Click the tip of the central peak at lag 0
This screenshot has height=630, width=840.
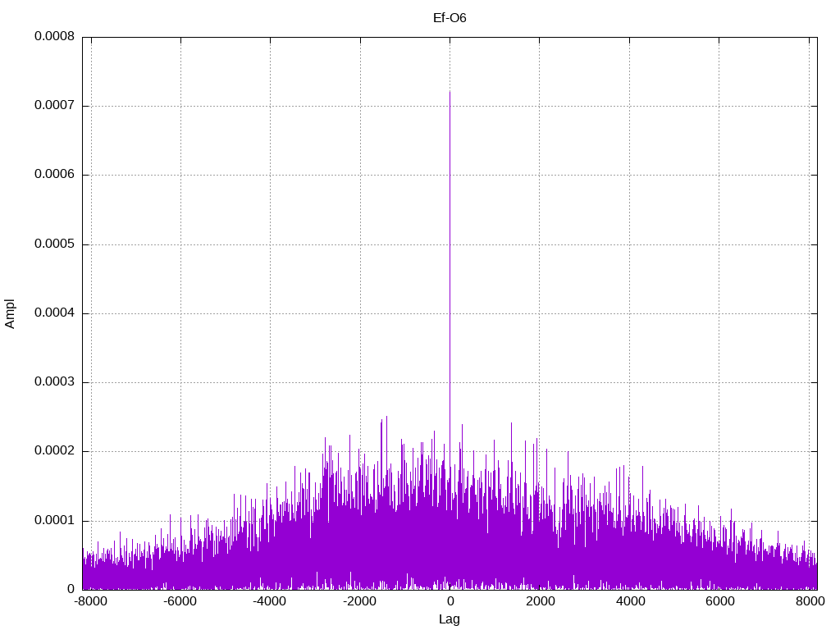click(450, 92)
